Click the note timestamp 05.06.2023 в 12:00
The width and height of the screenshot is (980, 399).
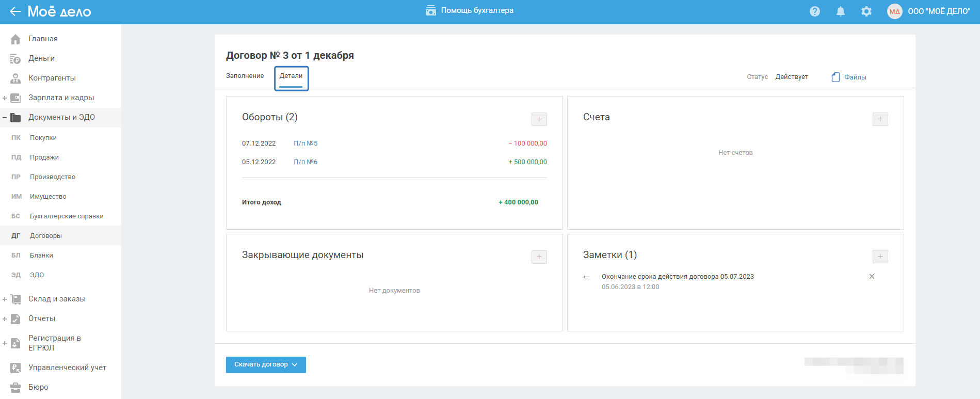tap(631, 287)
